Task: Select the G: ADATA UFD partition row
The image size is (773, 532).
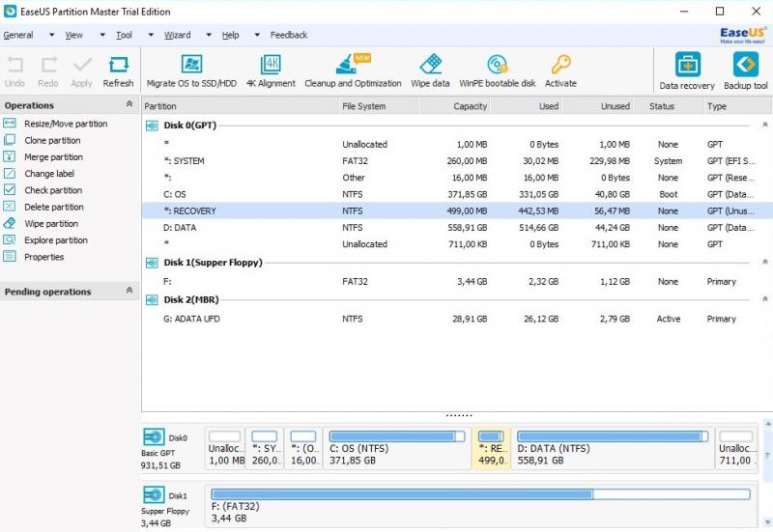Action: (457, 319)
